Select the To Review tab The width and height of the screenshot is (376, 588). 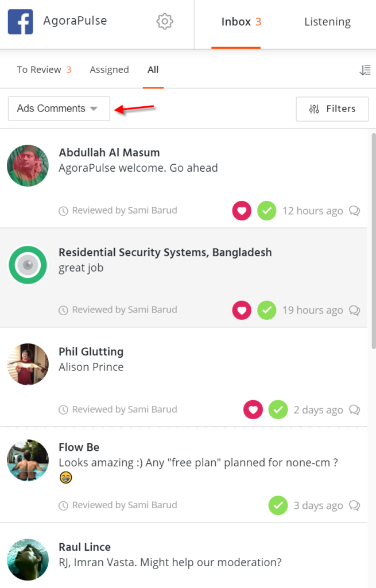coord(44,70)
